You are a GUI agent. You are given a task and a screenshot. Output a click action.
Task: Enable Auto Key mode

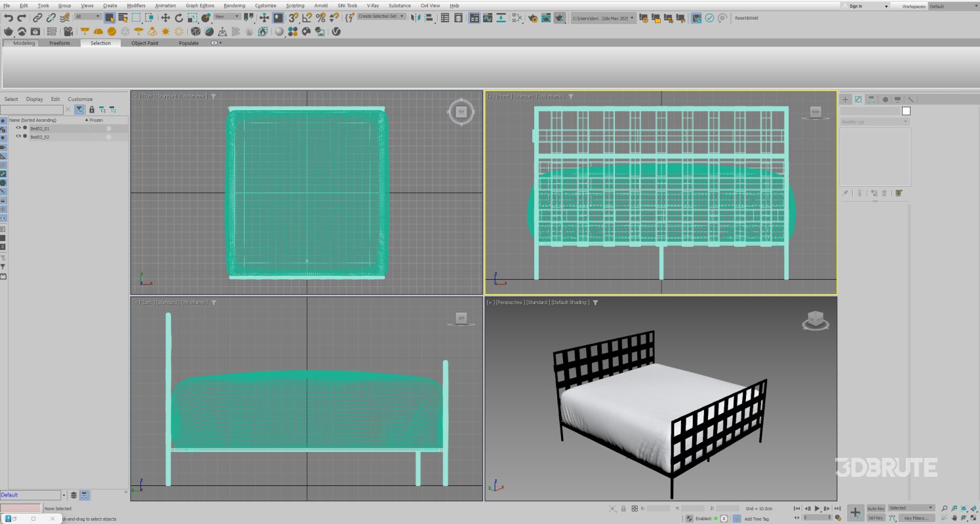point(876,508)
